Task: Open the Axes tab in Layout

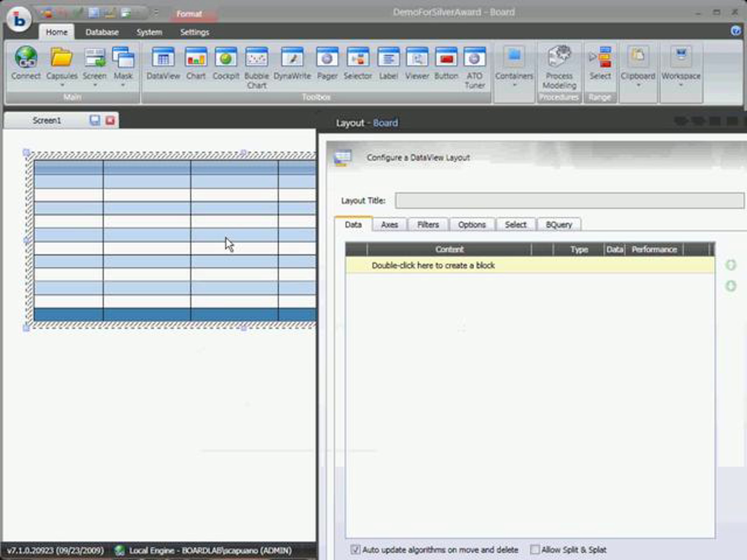Action: 389,225
